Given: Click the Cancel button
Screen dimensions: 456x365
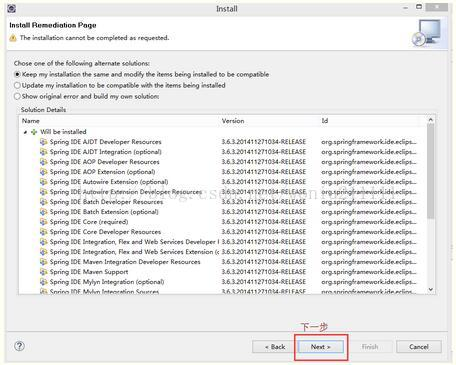Looking at the screenshot, I should click(419, 347).
